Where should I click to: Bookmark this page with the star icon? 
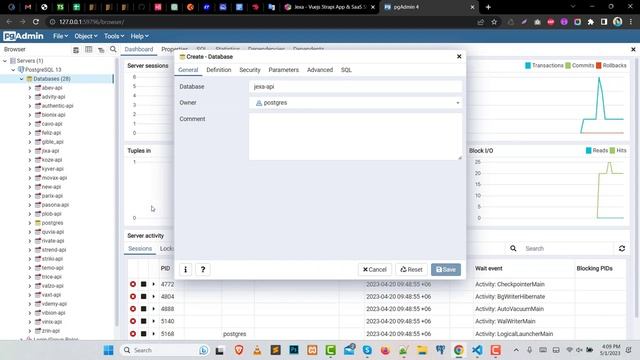[x=494, y=22]
